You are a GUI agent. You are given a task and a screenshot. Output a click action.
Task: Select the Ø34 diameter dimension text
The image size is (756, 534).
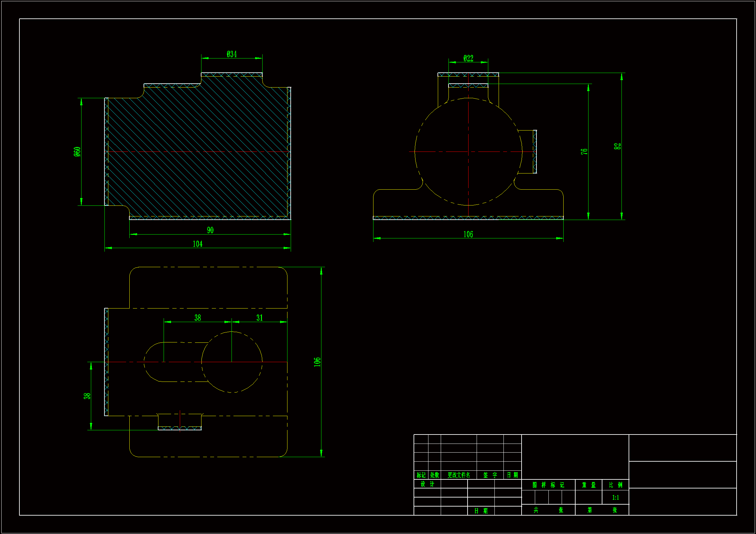point(232,54)
